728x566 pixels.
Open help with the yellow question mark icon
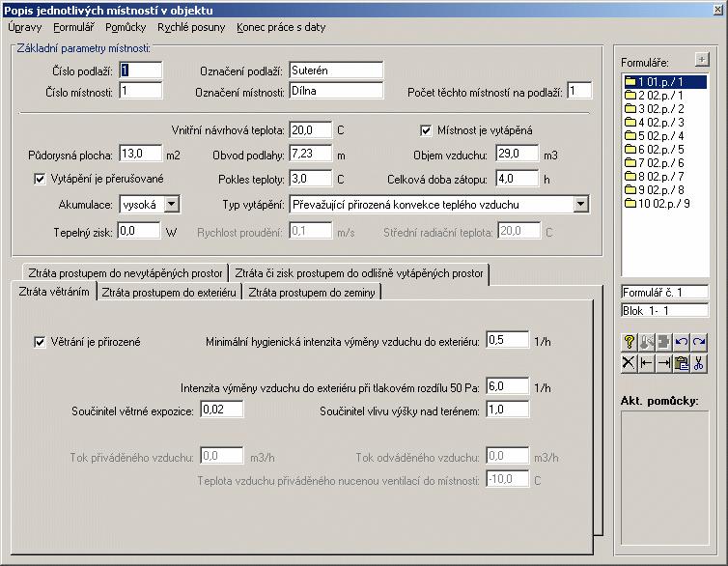629,342
